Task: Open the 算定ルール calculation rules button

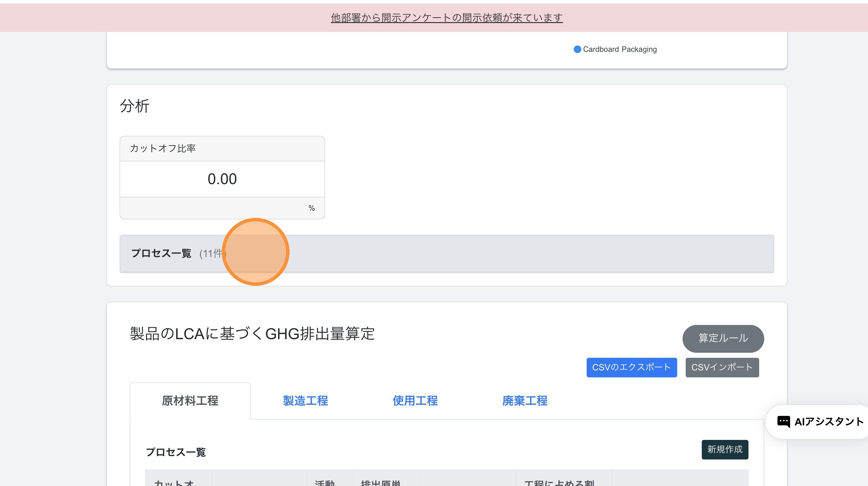Action: coord(723,338)
